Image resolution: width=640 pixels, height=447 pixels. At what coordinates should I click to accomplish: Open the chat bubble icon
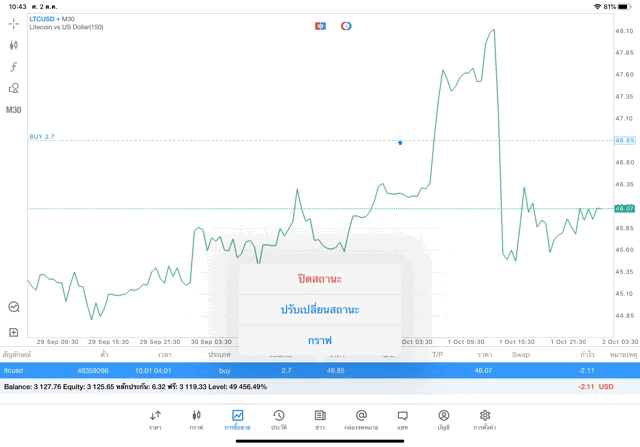coord(402,418)
